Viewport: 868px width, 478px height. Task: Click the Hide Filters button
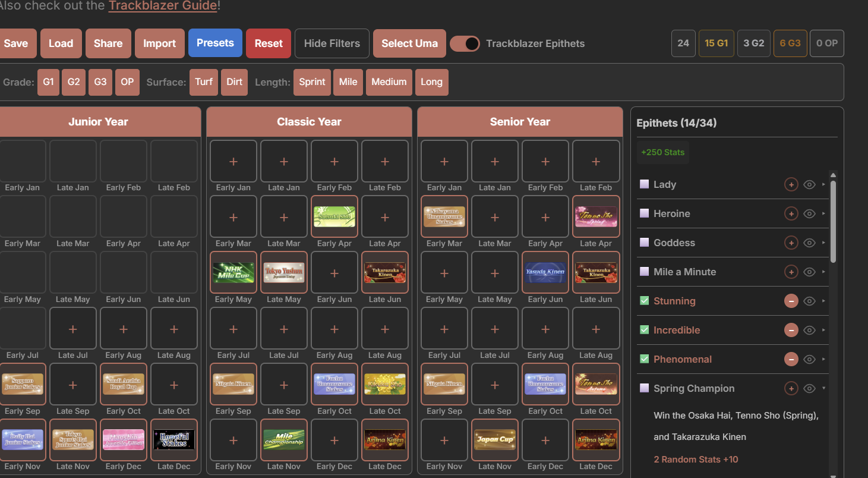[332, 43]
